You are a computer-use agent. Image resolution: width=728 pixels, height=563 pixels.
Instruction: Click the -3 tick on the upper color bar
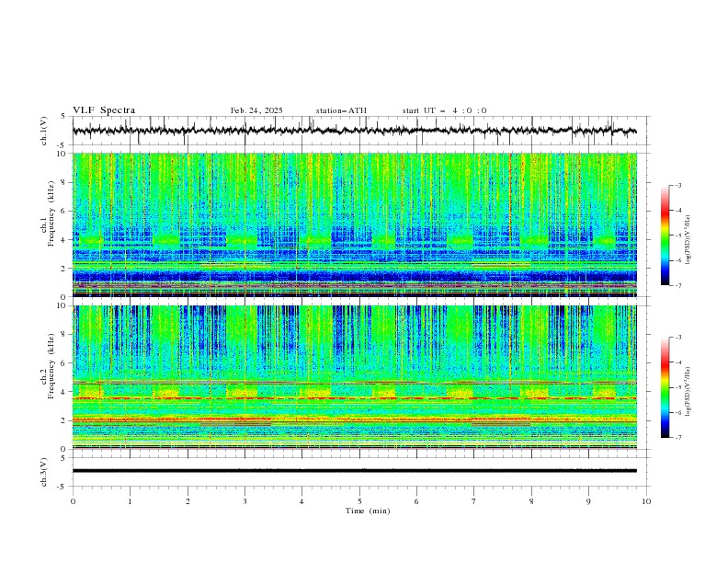pyautogui.click(x=677, y=185)
